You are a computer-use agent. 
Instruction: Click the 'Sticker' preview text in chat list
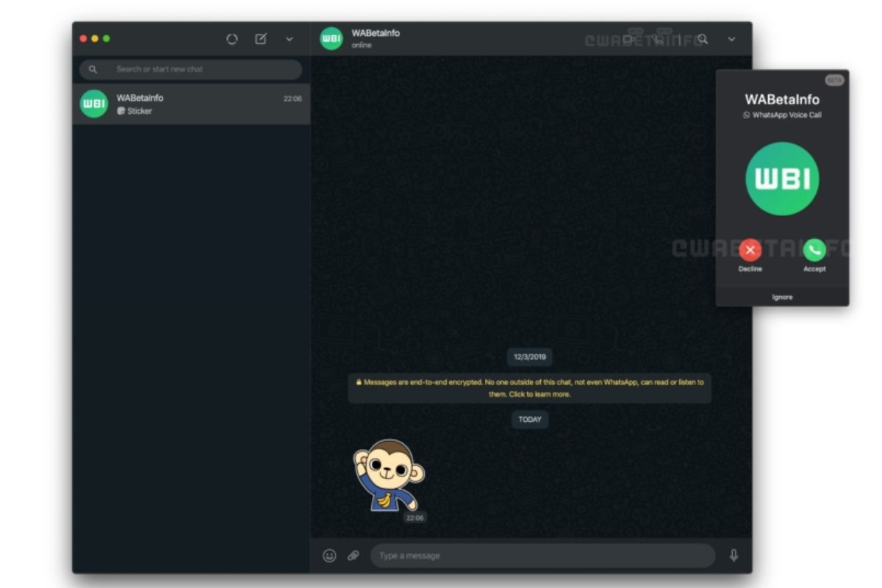(140, 111)
